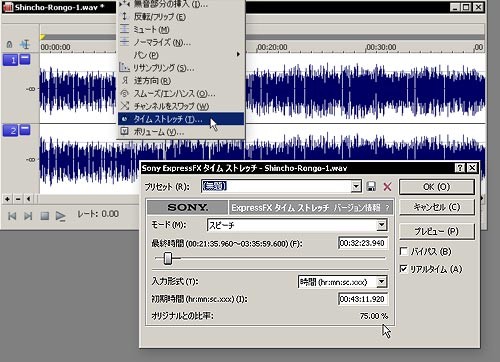Click the yellow start marker on timeline
Viewport: 500px width, 362px height.
point(43,37)
